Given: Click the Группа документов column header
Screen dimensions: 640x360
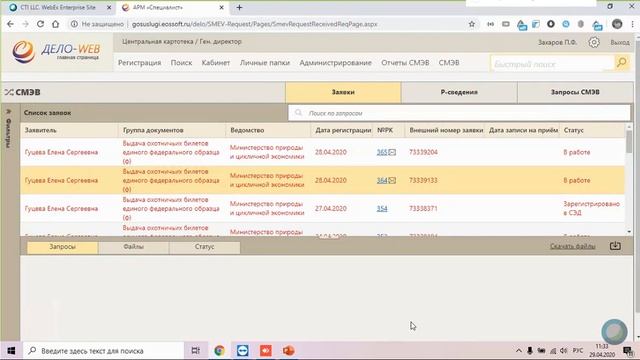Looking at the screenshot, I should 153,130.
